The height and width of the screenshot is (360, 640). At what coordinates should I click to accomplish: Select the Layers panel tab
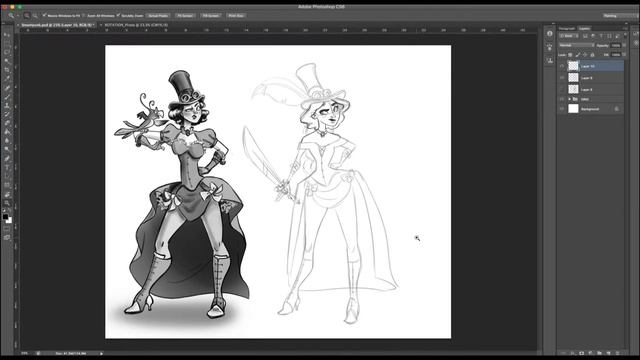tap(584, 29)
